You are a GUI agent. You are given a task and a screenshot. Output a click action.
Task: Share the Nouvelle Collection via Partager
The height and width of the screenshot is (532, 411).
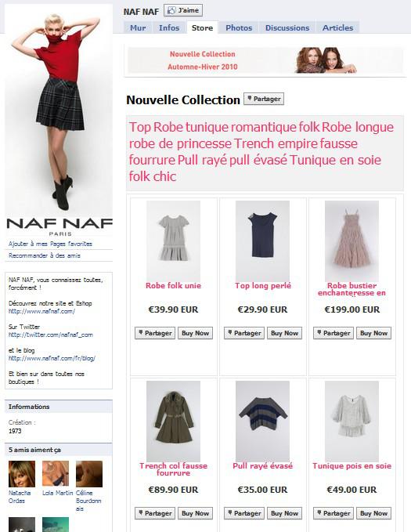click(x=264, y=99)
